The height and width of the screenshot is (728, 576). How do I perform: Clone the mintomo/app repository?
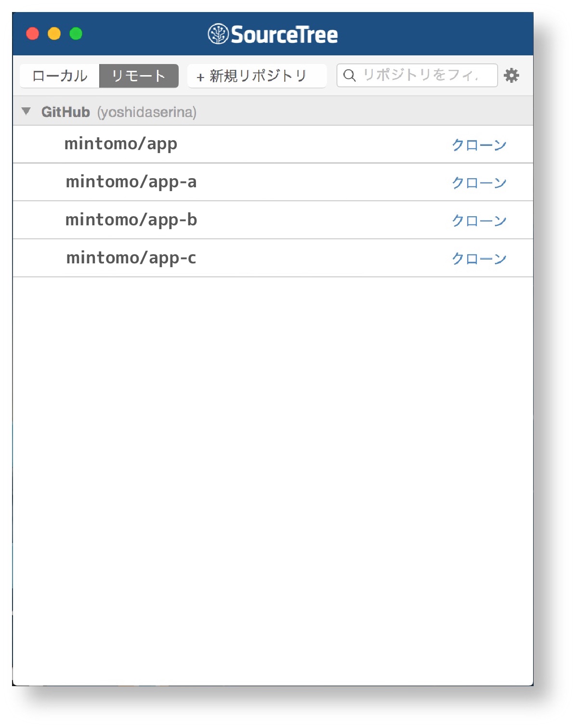pos(479,145)
